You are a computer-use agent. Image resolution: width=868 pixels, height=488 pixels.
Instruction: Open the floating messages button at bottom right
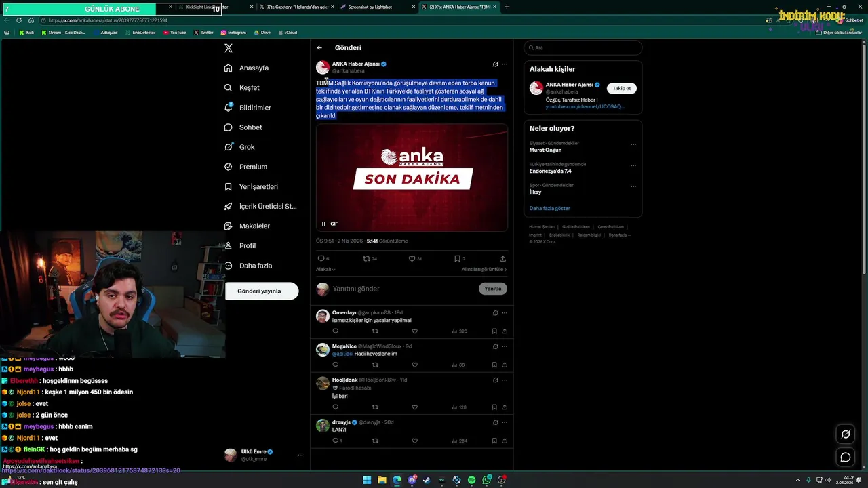(846, 457)
